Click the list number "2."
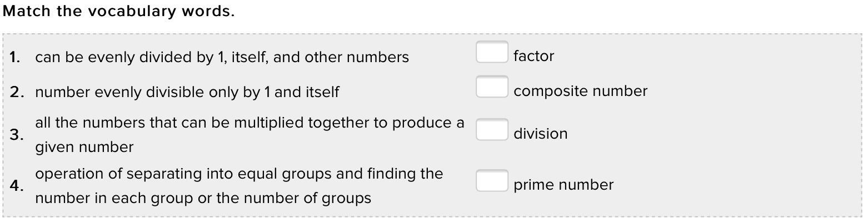 pyautogui.click(x=16, y=92)
